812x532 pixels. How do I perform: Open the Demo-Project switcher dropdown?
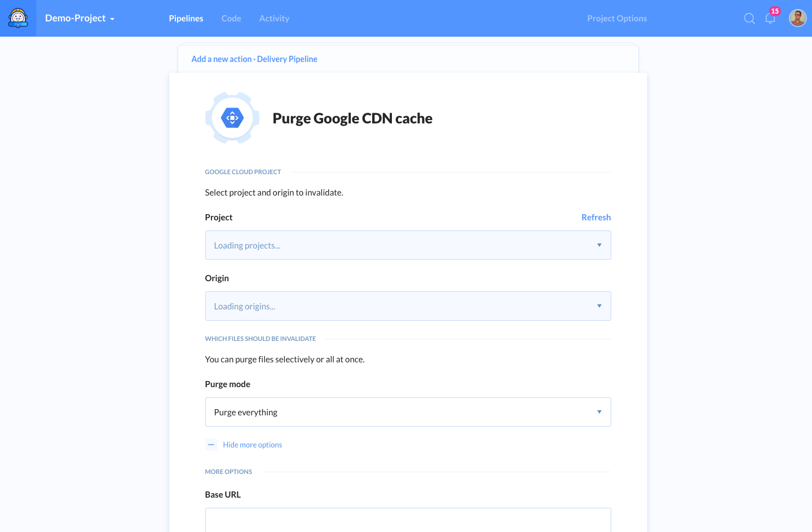pos(80,18)
